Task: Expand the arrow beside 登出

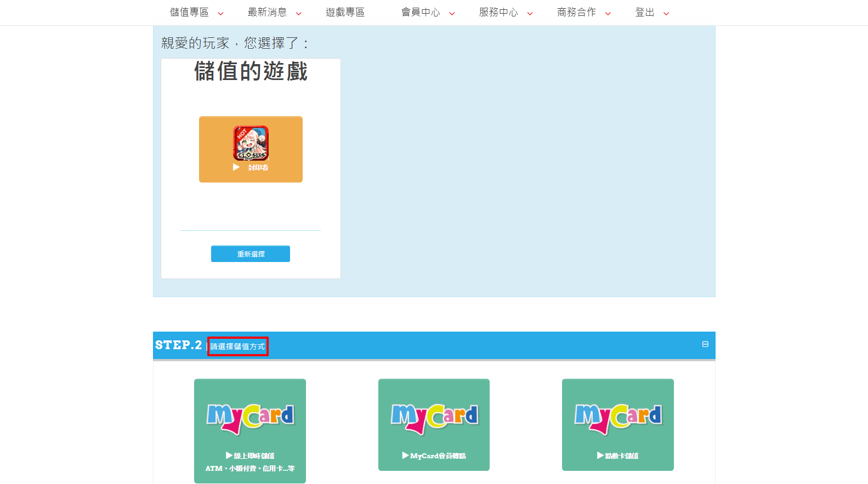Action: point(666,14)
